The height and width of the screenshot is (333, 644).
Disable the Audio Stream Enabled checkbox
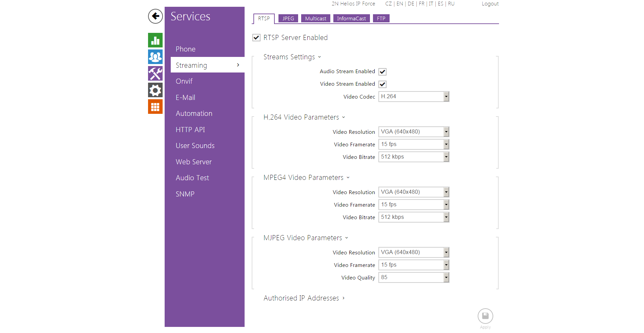click(x=382, y=72)
